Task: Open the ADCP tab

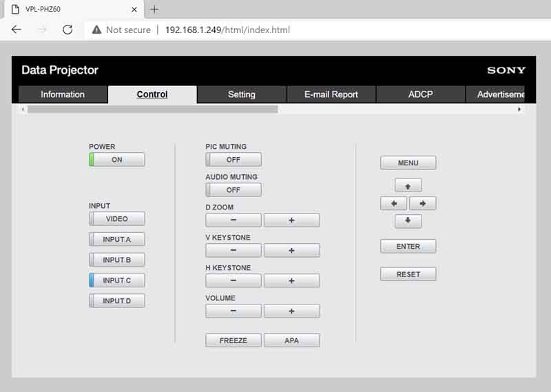Action: (421, 94)
